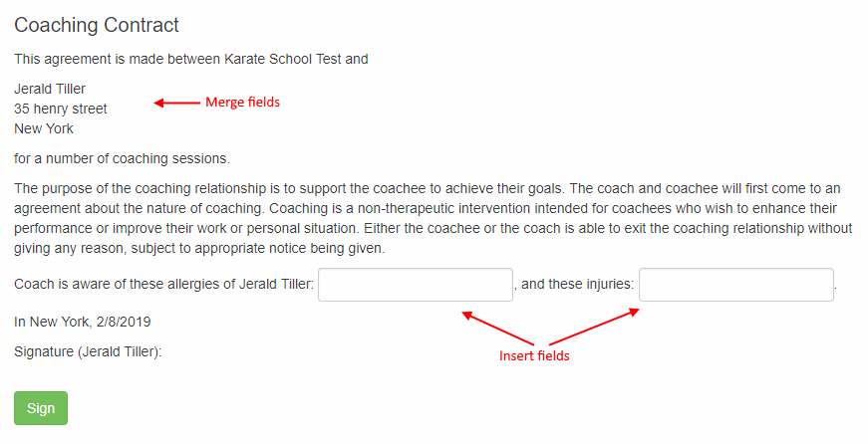The image size is (868, 444).
Task: Select the New York line under the address
Action: click(x=44, y=128)
